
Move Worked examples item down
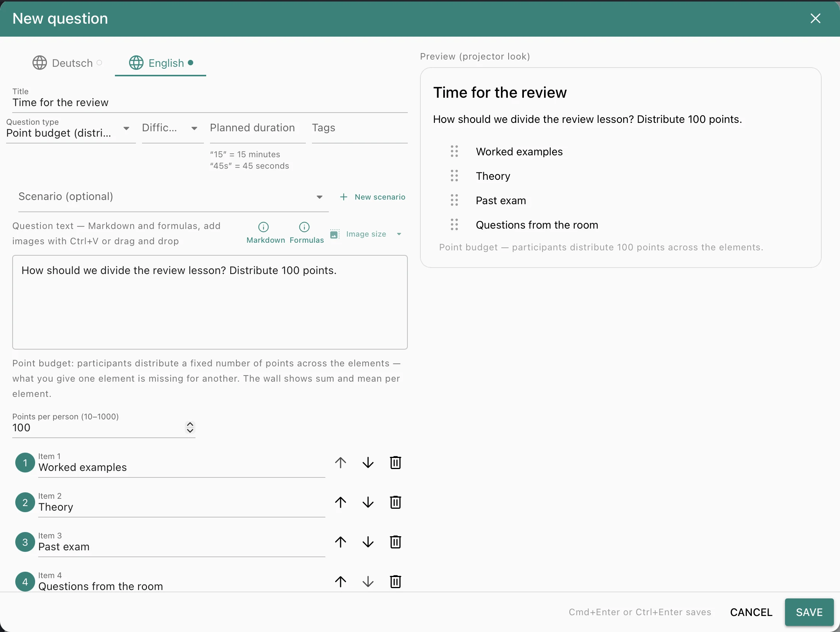click(368, 463)
